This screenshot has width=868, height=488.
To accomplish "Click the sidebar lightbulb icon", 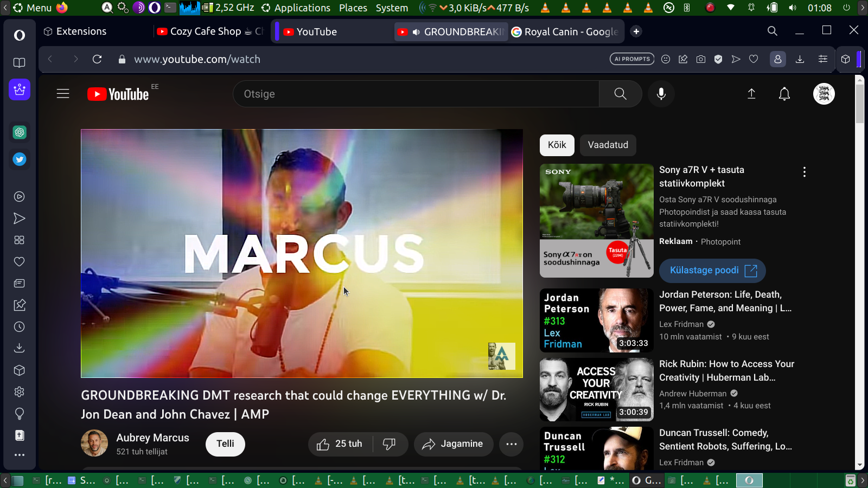I will coord(20,414).
